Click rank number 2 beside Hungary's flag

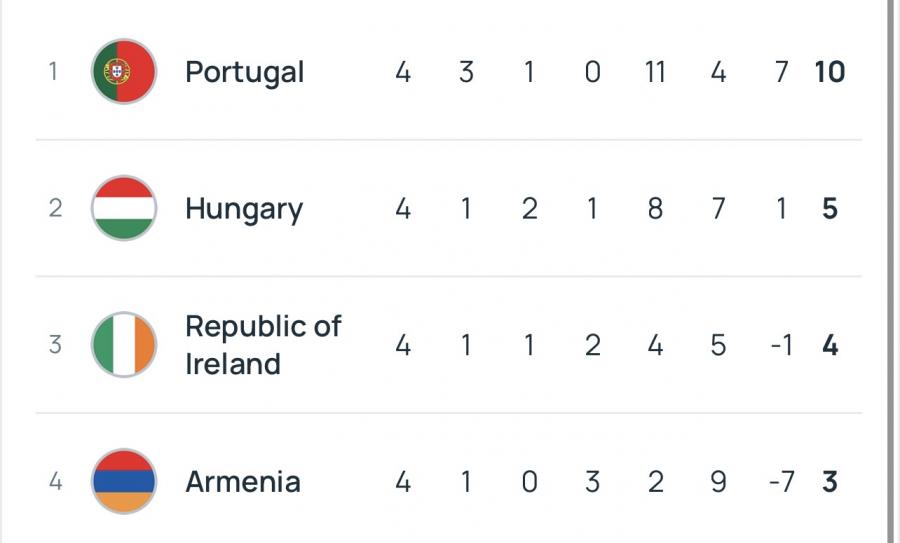coord(54,208)
